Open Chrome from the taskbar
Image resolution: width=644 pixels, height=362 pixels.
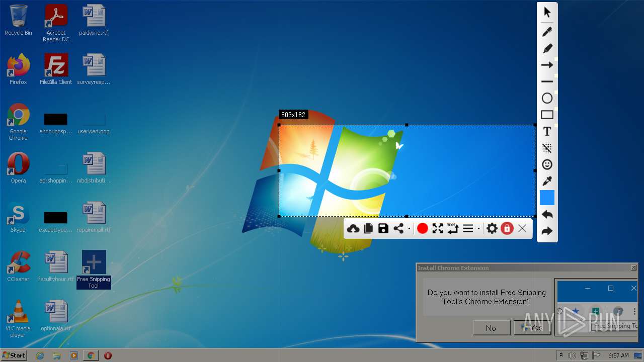tap(91, 355)
